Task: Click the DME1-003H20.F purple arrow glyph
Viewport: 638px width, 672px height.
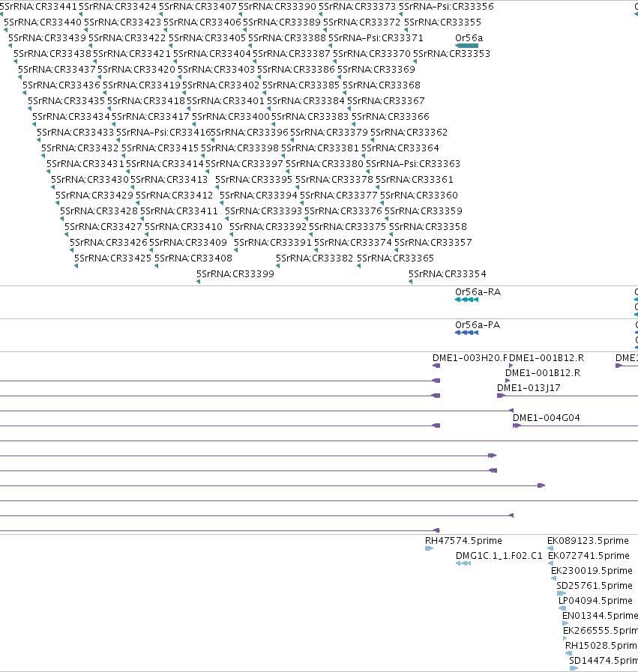Action: point(436,366)
